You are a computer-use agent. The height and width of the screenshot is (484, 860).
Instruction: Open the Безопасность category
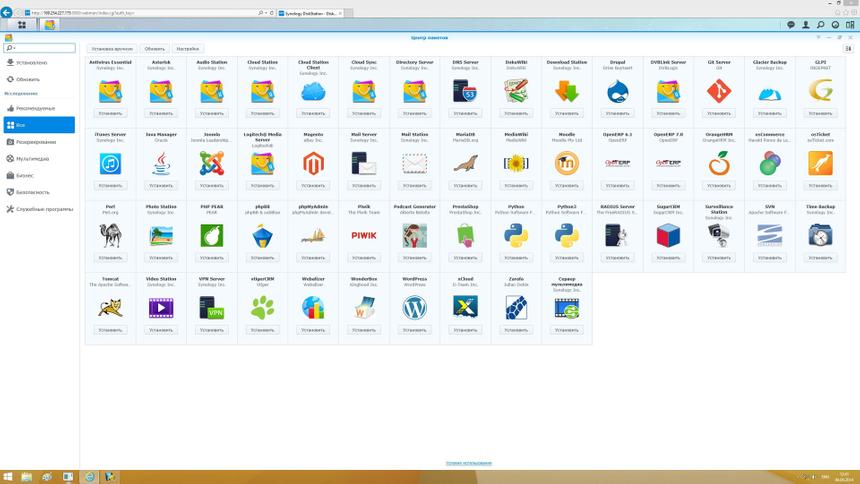(x=39, y=193)
